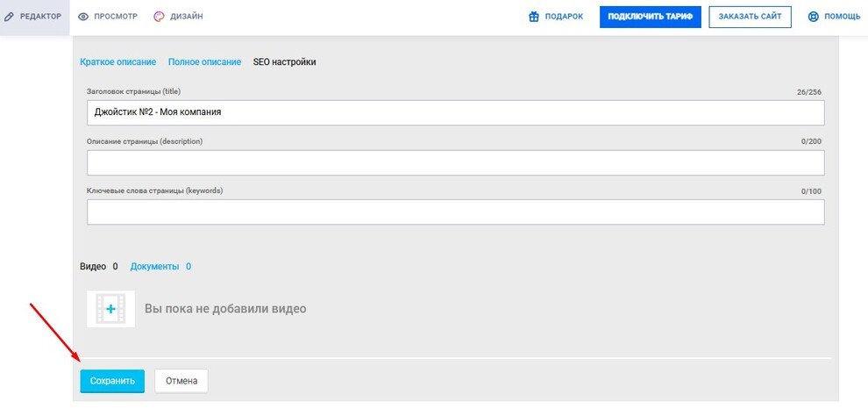The width and height of the screenshot is (868, 409).
Task: Select the SEO настройки tab
Action: point(285,62)
